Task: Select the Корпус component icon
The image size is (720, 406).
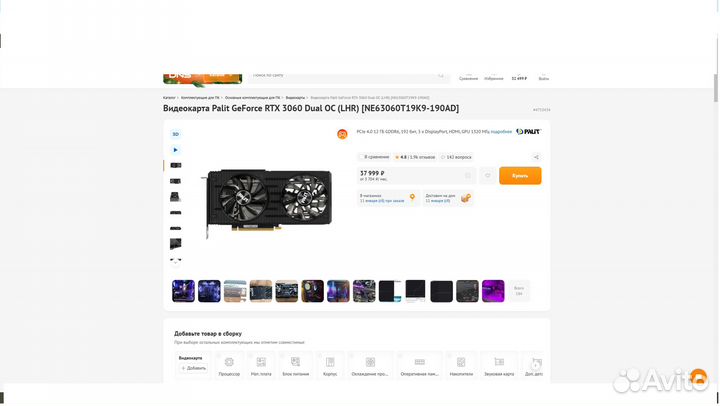Action: [x=330, y=362]
